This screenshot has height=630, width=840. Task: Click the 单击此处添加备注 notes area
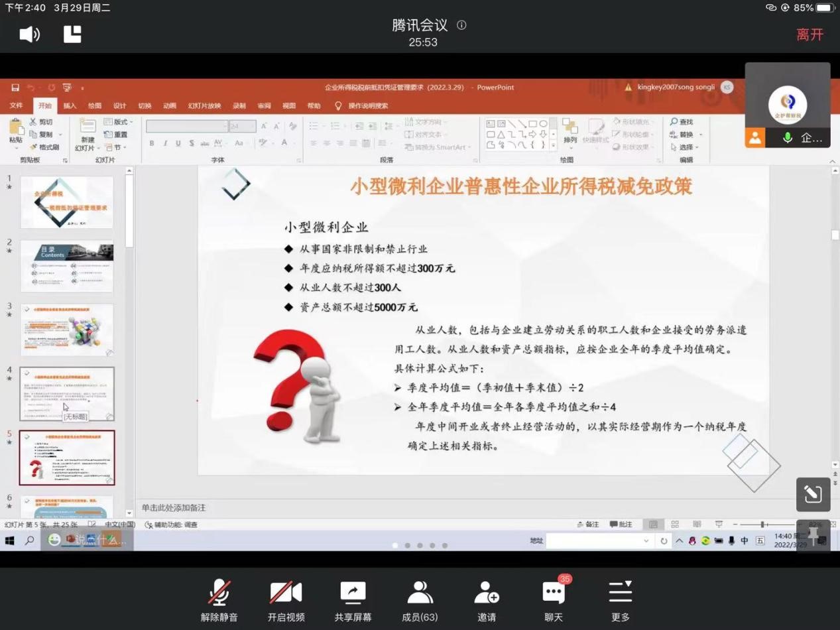click(x=174, y=508)
